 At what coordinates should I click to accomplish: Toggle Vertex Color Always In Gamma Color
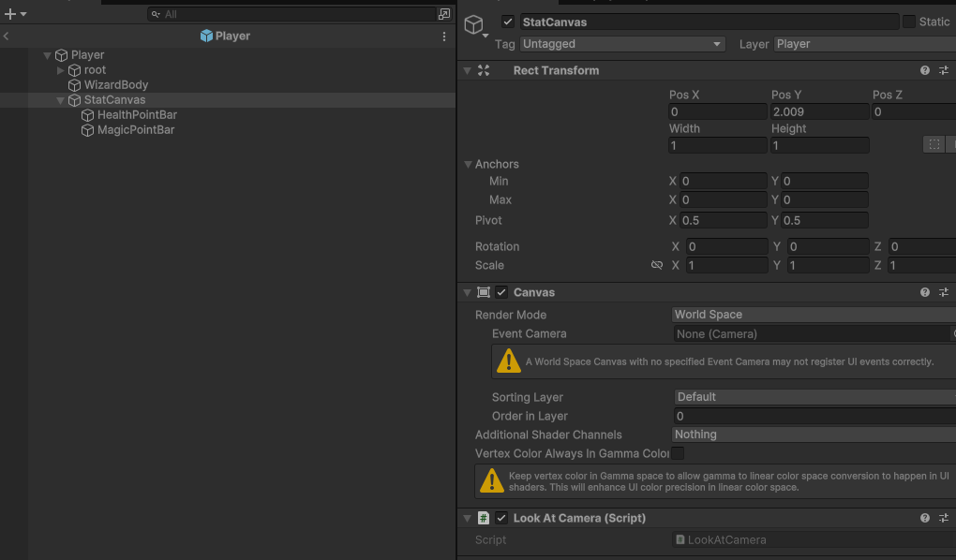tap(678, 453)
